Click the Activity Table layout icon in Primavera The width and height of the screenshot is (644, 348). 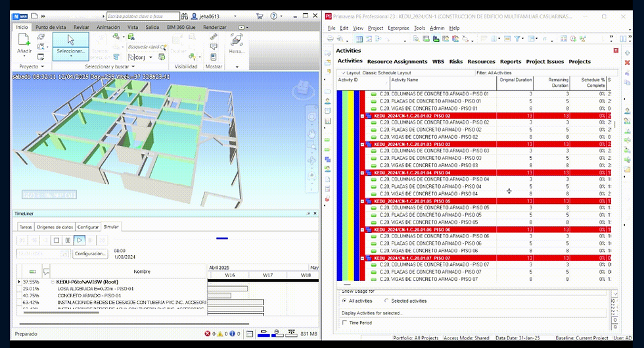pyautogui.click(x=359, y=39)
